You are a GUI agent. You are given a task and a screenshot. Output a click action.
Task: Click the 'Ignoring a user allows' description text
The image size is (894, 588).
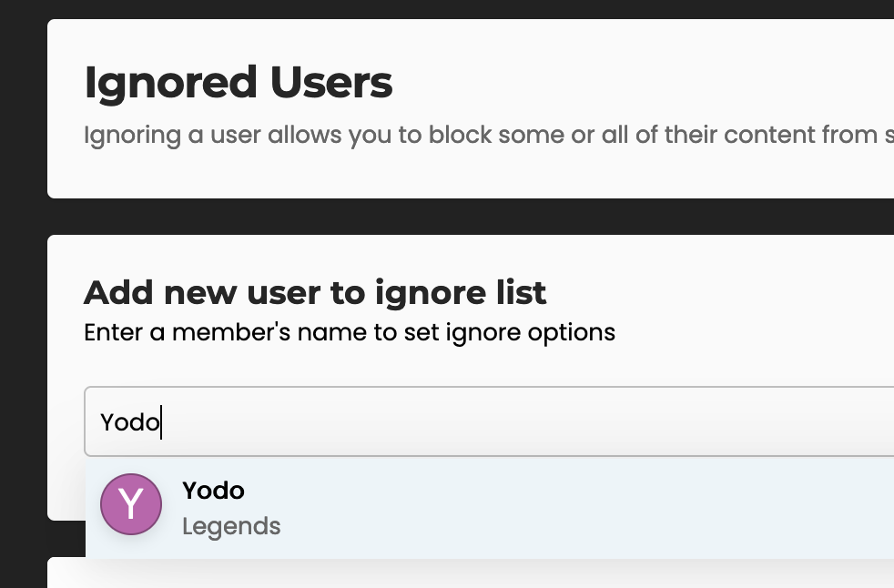[x=489, y=135]
